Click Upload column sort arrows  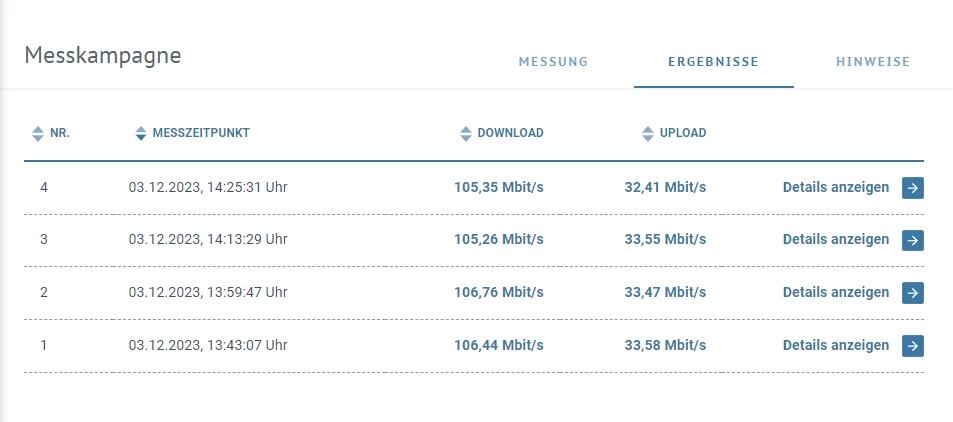648,133
